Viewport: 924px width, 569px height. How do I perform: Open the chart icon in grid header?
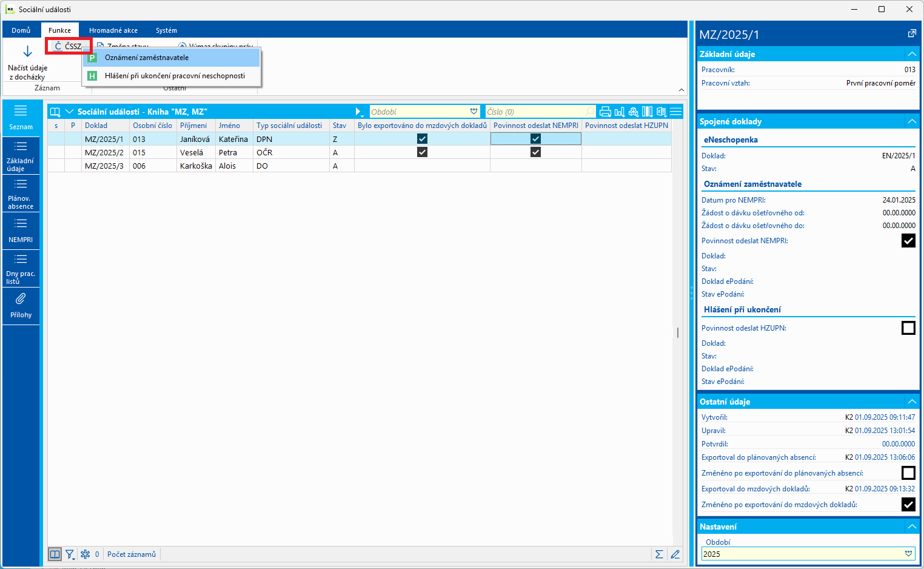[619, 112]
